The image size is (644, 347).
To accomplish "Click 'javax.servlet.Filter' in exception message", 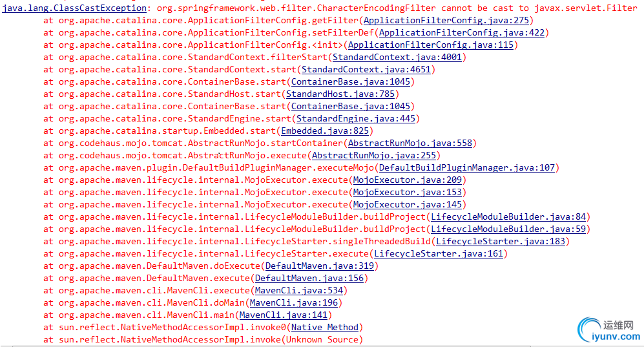I will pyautogui.click(x=586, y=8).
